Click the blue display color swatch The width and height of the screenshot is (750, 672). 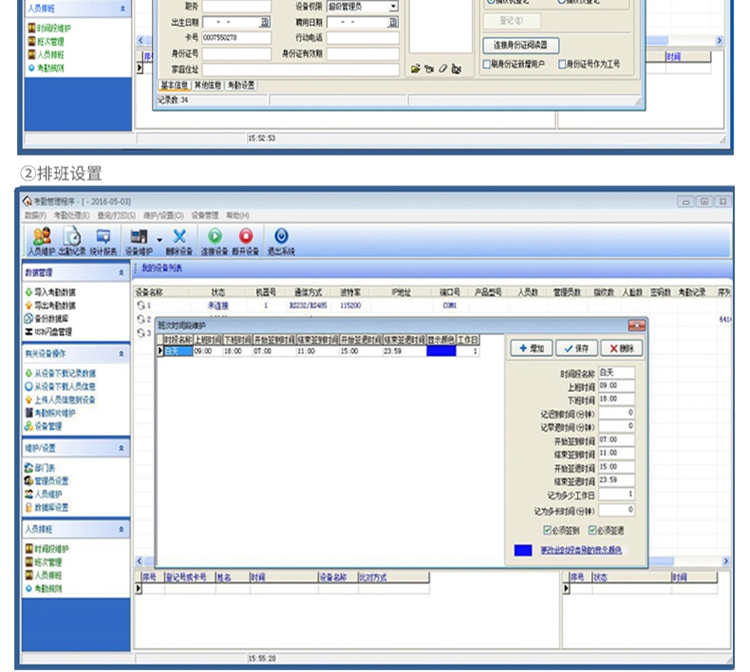pos(523,550)
